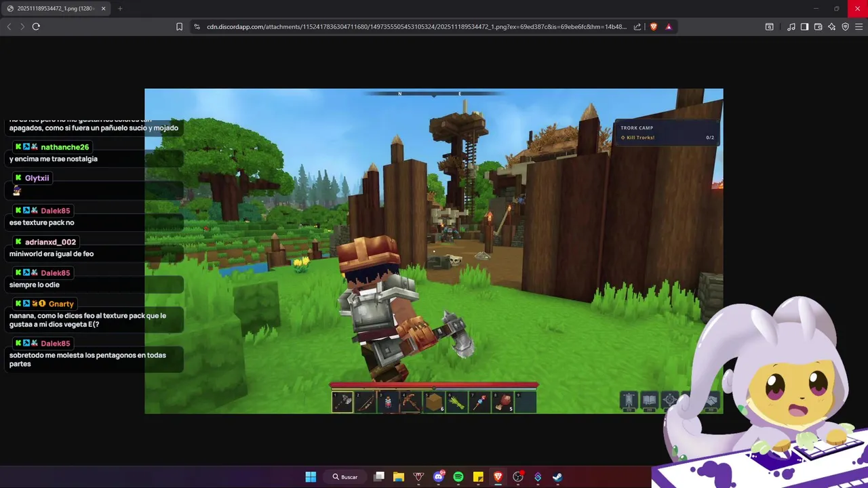Share this page link
This screenshot has height=488, width=868.
637,26
